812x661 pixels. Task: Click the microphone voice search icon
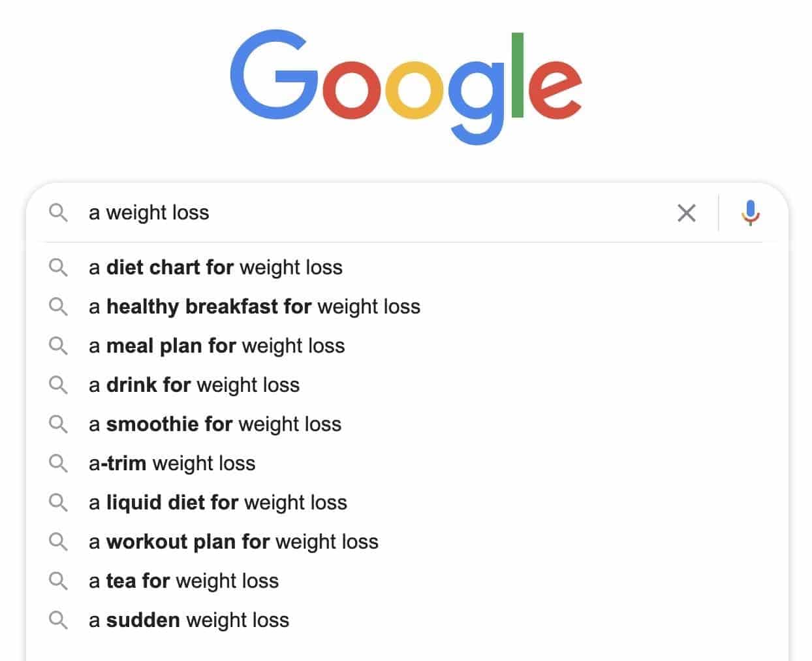pyautogui.click(x=751, y=213)
